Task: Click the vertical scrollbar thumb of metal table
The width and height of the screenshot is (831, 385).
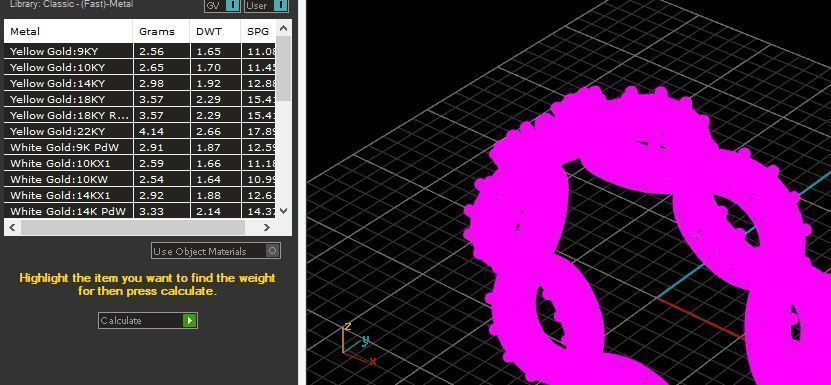Action: click(284, 69)
